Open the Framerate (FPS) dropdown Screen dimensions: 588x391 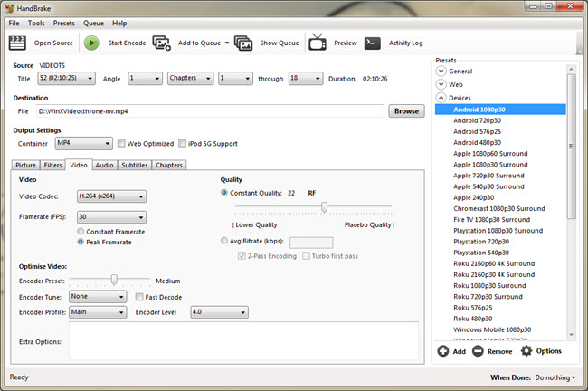tap(112, 217)
